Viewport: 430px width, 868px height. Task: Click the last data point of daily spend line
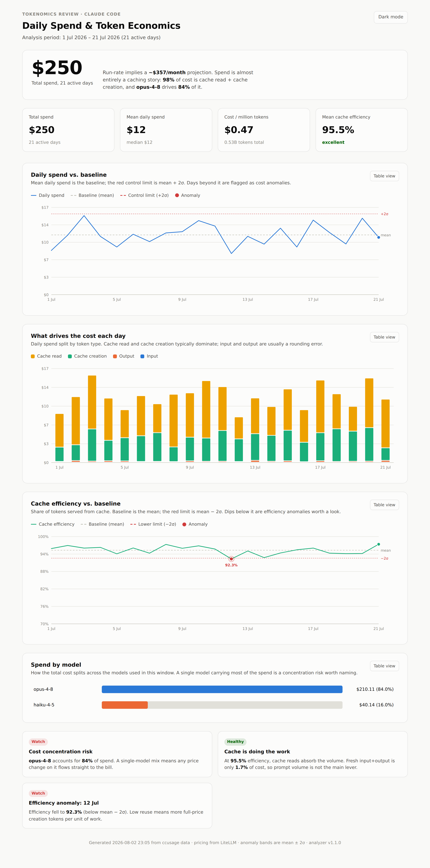coord(378,238)
